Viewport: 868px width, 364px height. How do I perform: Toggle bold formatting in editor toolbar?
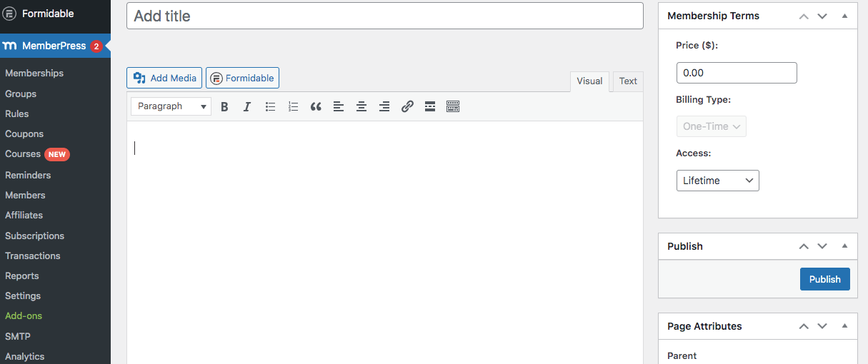point(224,106)
